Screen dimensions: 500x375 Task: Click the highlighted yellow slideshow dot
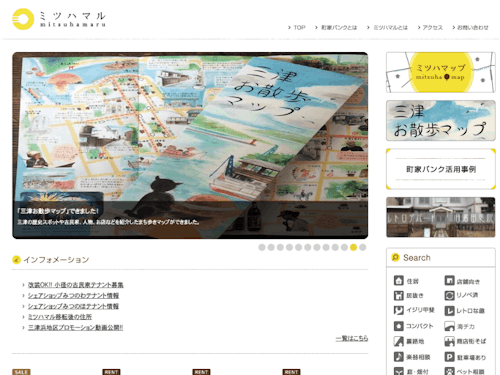click(x=354, y=247)
